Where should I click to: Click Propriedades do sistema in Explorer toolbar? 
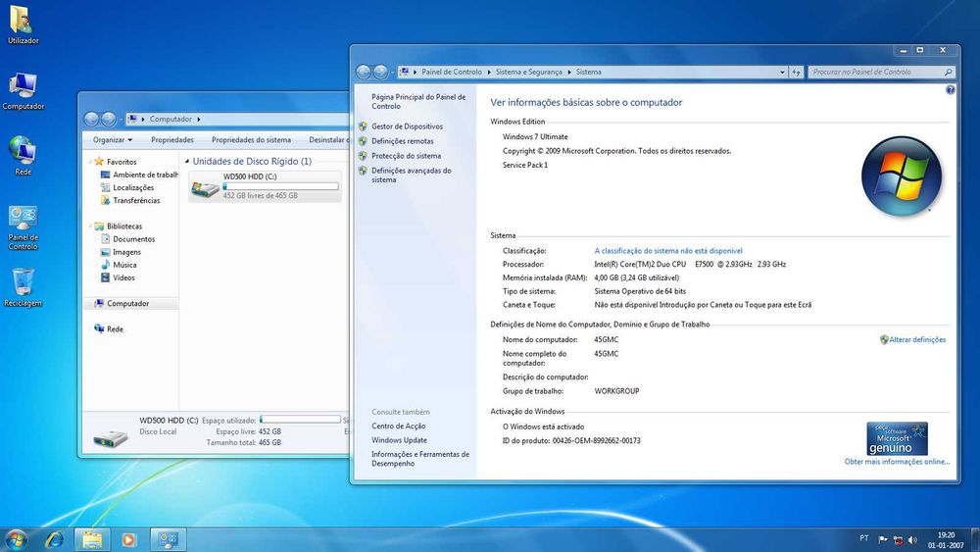click(251, 140)
